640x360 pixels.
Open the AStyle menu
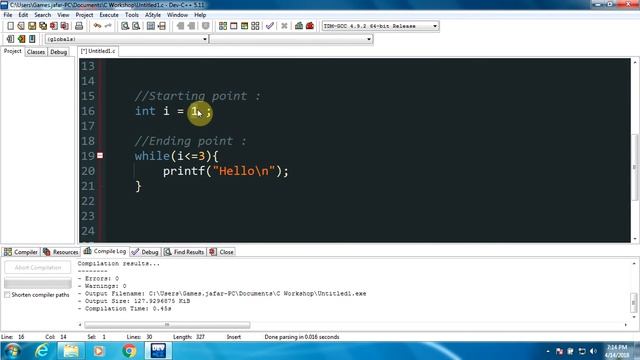pyautogui.click(x=153, y=15)
